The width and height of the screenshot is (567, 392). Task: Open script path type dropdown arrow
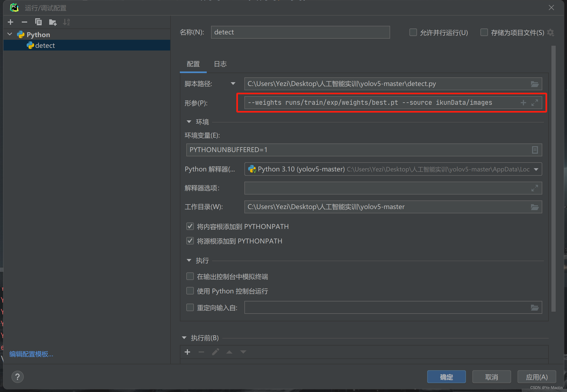[233, 84]
